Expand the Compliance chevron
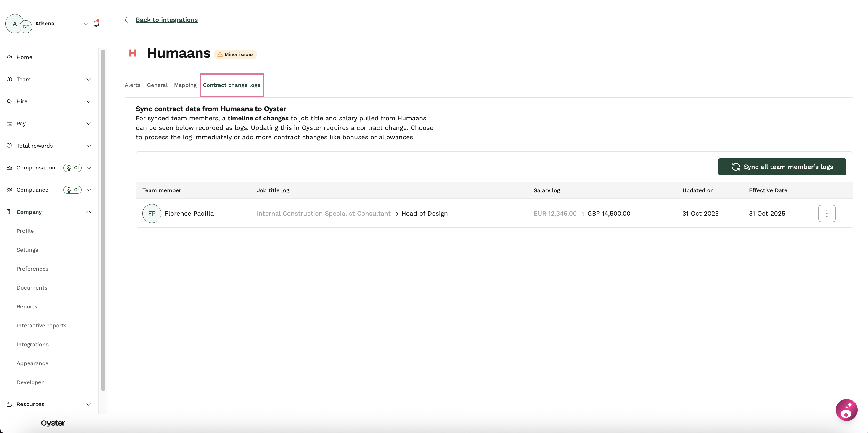The width and height of the screenshot is (868, 433). pos(89,190)
